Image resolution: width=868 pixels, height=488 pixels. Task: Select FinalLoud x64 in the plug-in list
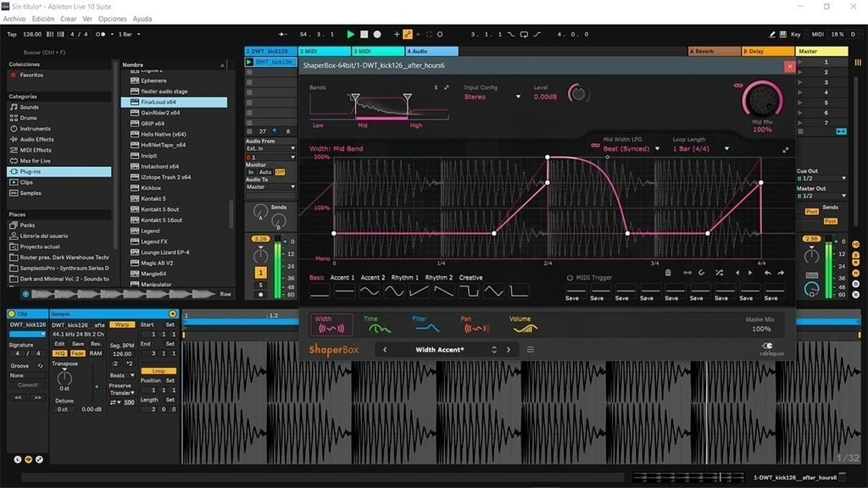174,103
